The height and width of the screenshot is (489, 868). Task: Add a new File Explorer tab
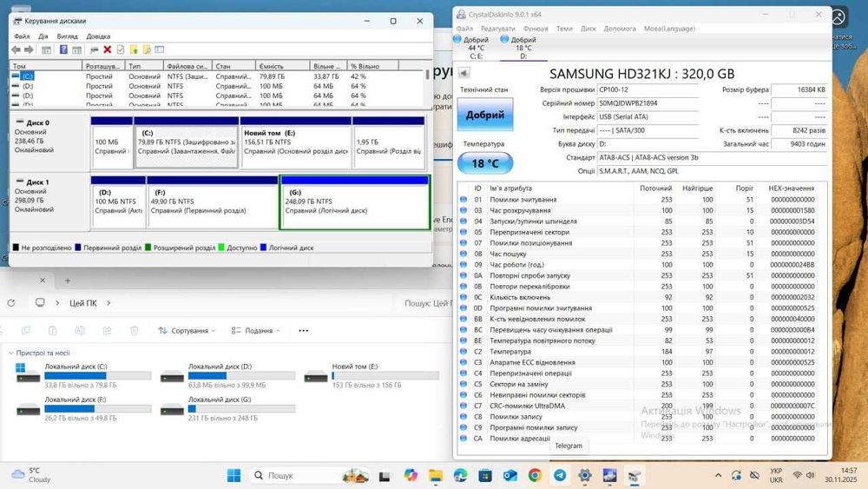(68, 281)
